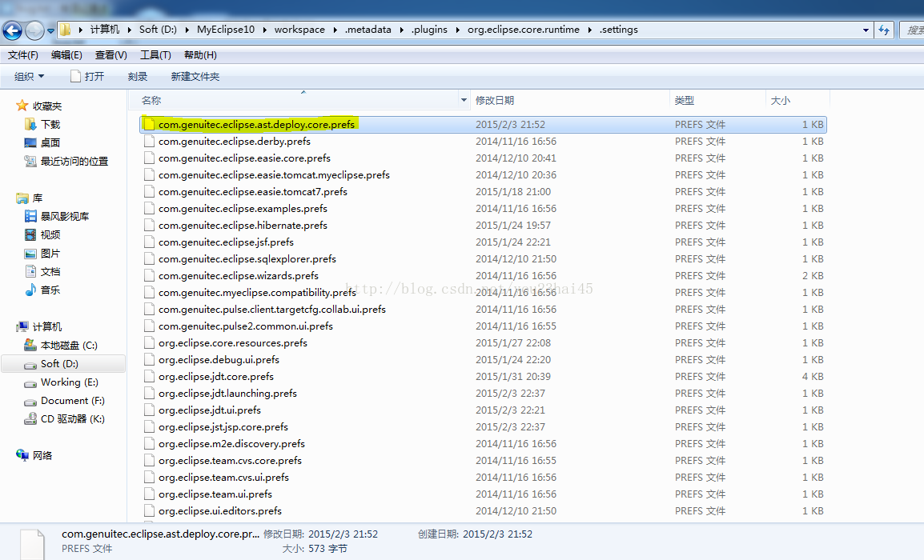Open the 查看(V) menu
Image resolution: width=924 pixels, height=560 pixels.
click(110, 54)
